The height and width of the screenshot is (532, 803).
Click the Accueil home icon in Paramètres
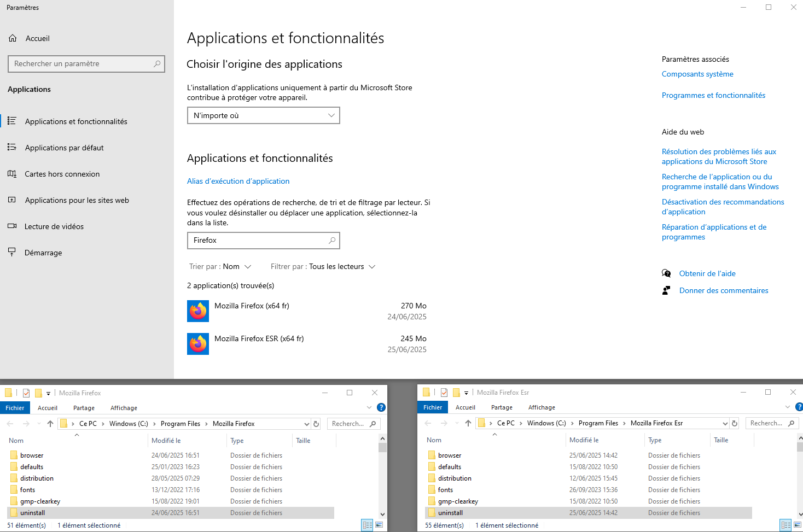[x=13, y=38]
